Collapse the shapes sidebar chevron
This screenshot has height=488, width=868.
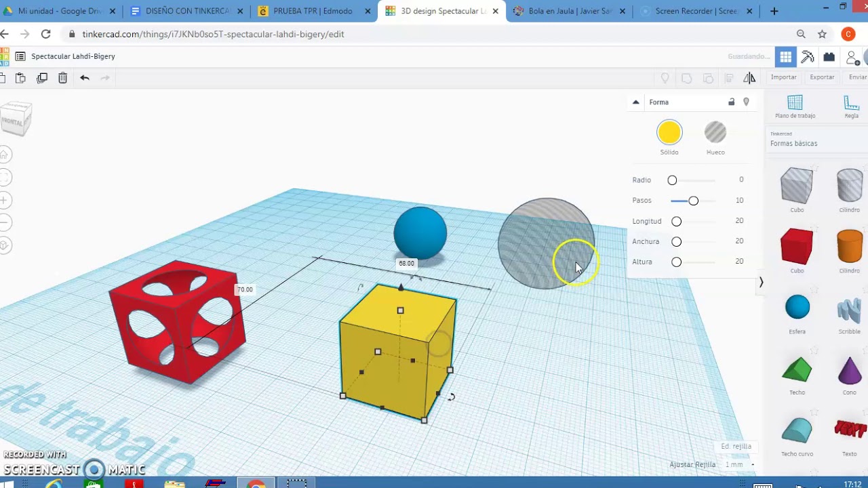click(761, 282)
